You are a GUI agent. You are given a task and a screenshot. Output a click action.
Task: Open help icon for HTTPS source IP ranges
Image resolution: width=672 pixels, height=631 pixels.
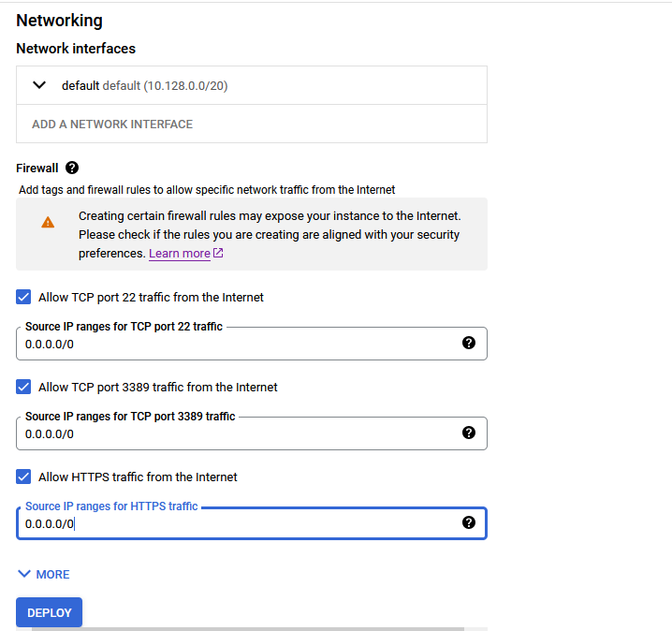(469, 522)
